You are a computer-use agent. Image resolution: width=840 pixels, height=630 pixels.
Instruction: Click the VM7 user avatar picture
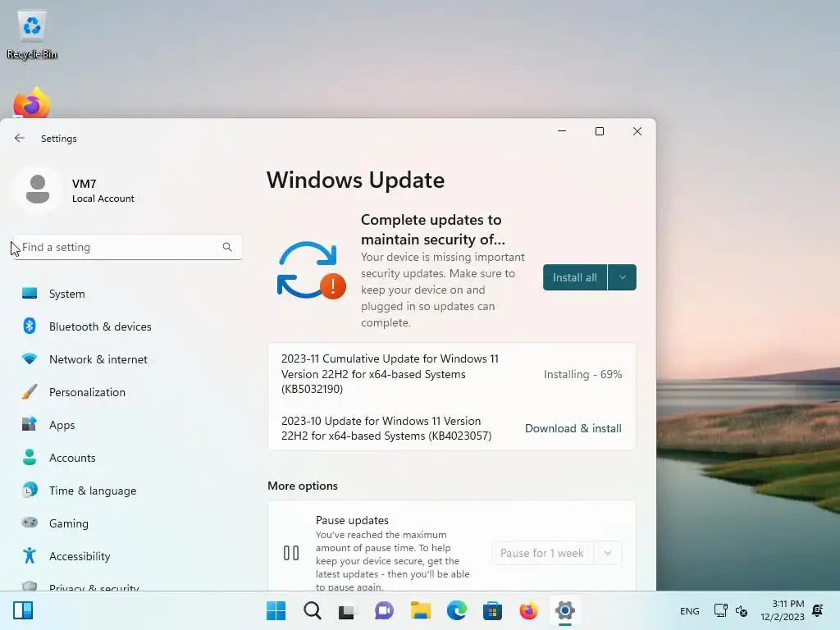tap(38, 189)
